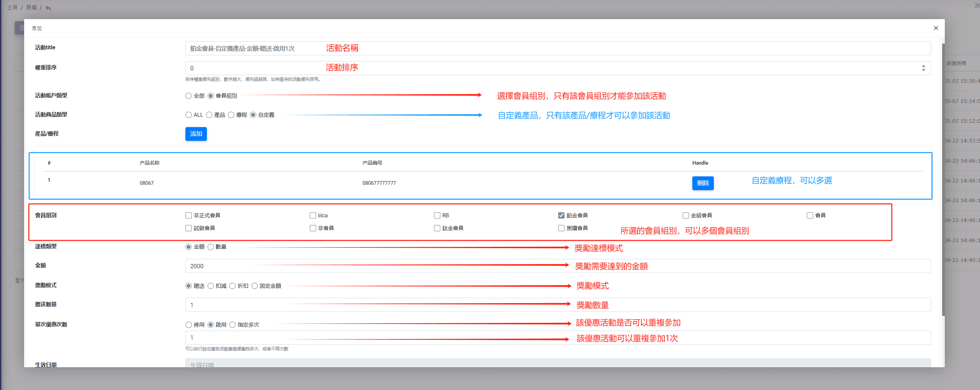Click the 推廣 breadcrumb link
The height and width of the screenshot is (390, 980).
[x=31, y=8]
